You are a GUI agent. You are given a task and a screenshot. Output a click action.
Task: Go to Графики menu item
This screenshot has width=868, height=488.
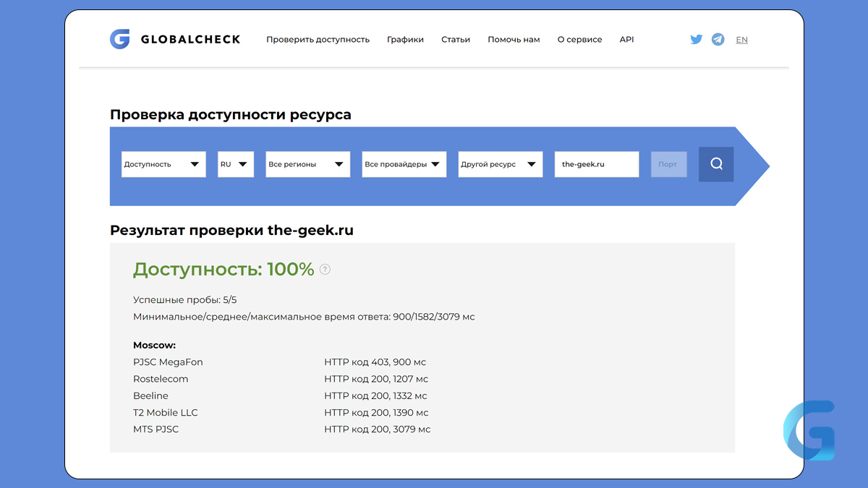[x=405, y=40]
